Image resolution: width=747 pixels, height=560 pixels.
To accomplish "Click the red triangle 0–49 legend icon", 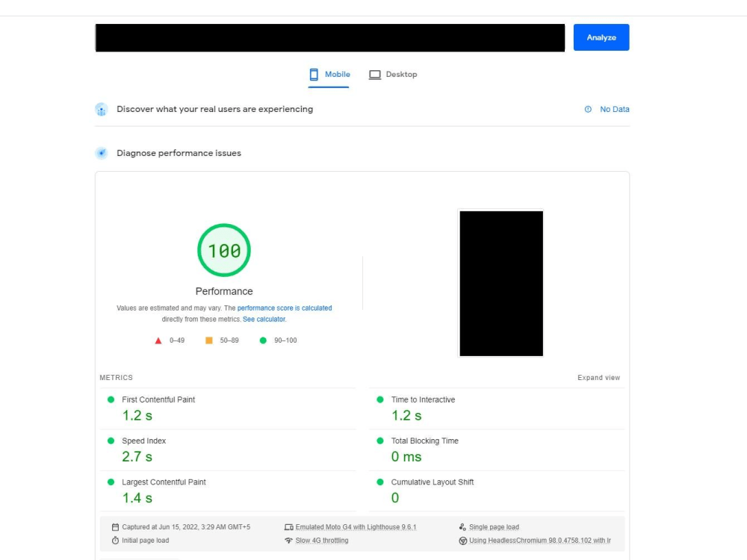I will (x=158, y=340).
